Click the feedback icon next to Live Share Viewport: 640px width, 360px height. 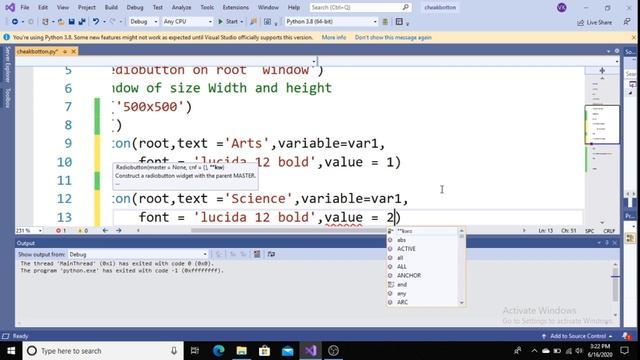tap(627, 22)
